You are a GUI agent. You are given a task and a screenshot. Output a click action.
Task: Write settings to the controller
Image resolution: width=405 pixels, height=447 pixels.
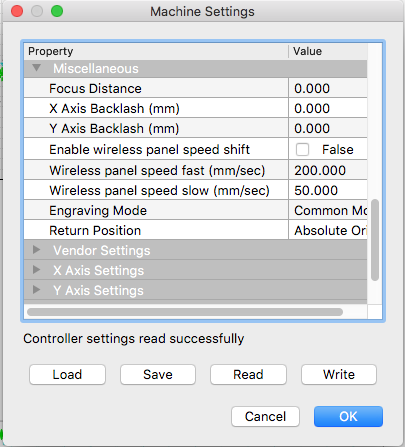(339, 375)
